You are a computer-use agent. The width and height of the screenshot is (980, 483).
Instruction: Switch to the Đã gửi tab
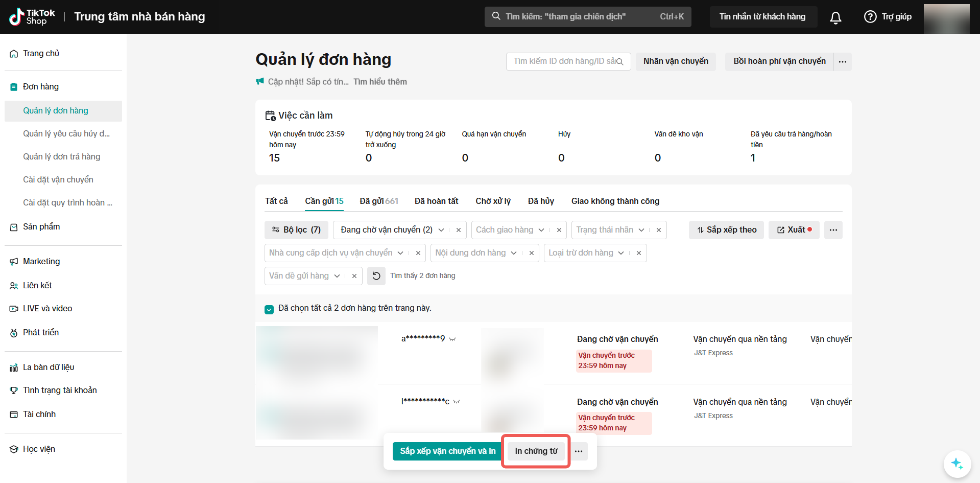(379, 201)
